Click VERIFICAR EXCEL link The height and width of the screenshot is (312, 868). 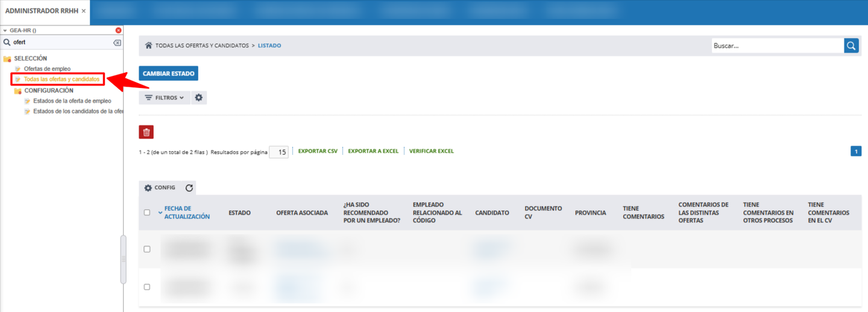pyautogui.click(x=432, y=151)
